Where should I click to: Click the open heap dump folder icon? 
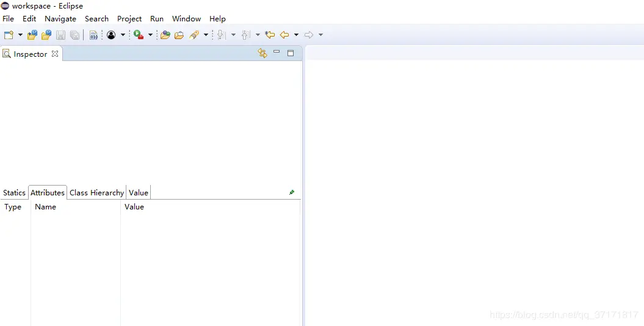click(32, 35)
